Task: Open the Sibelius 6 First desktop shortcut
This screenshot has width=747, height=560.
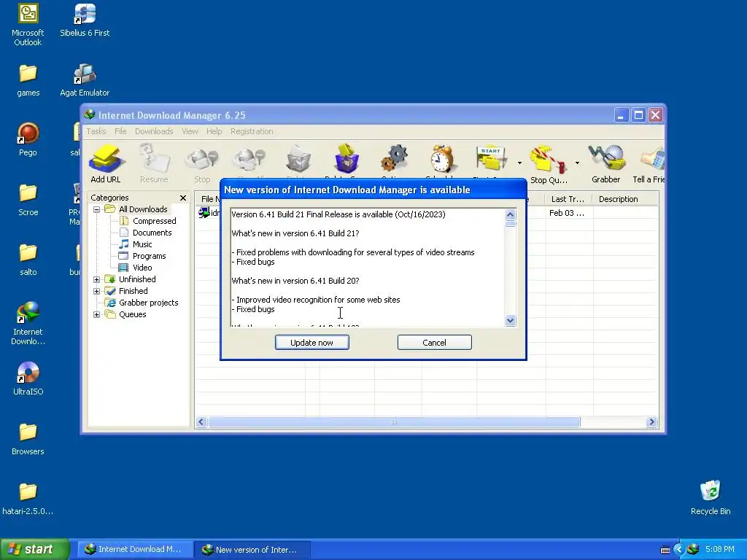Action: (x=85, y=20)
